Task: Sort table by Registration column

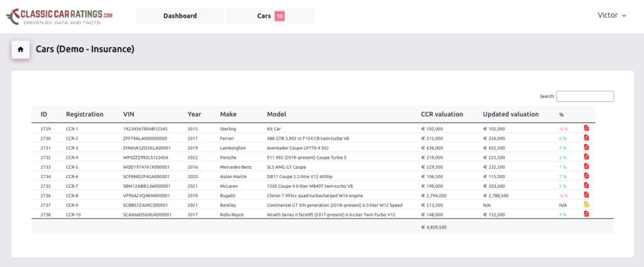Action: tap(85, 115)
